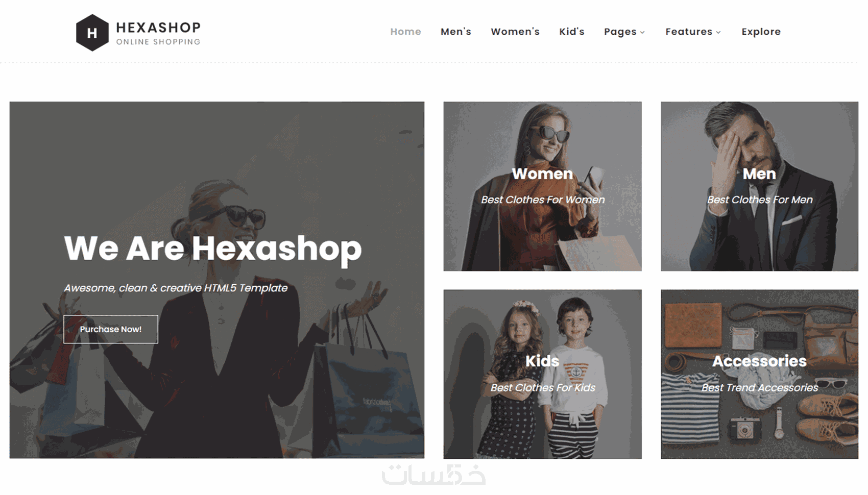This screenshot has height=495, width=868.
Task: Click the Best Clothes For Kids caption
Action: point(543,387)
